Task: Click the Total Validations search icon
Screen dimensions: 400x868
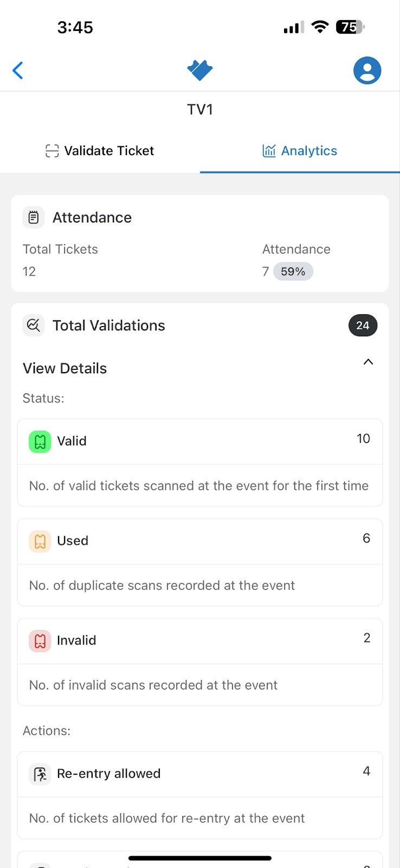Action: click(34, 325)
